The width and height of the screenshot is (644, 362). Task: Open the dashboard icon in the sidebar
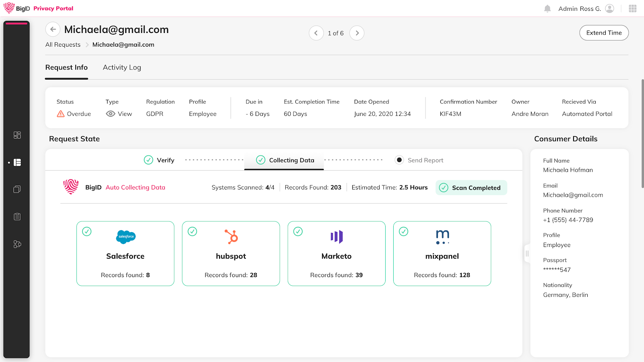(x=17, y=135)
